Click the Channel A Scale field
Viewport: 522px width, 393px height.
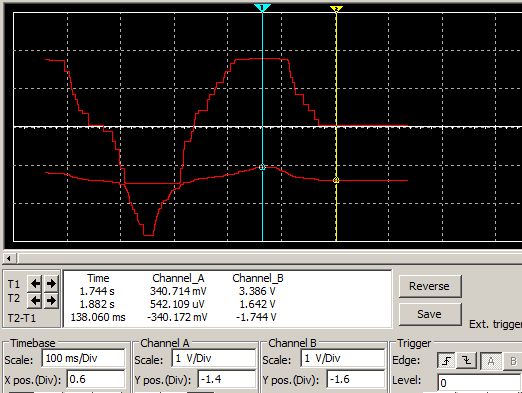[214, 358]
